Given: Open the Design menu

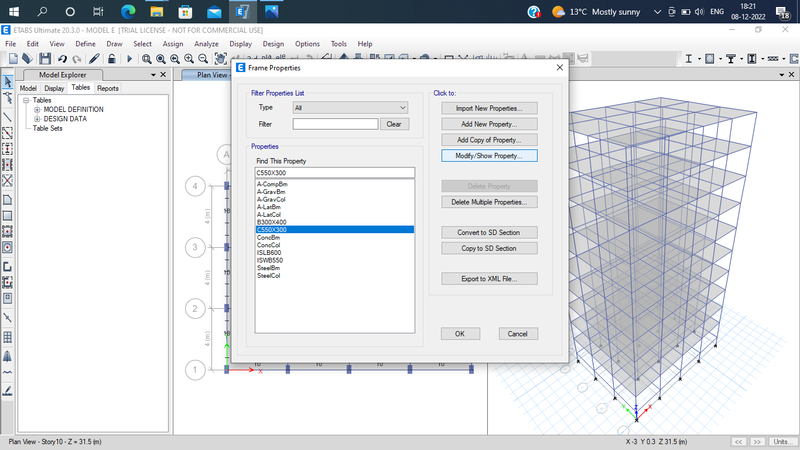Looking at the screenshot, I should point(273,44).
